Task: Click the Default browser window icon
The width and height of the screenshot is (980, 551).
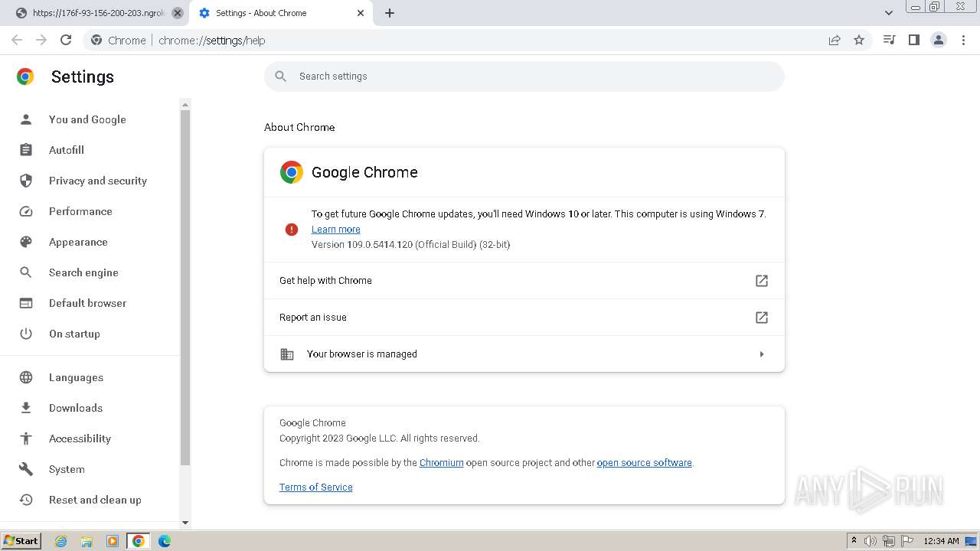Action: [26, 303]
